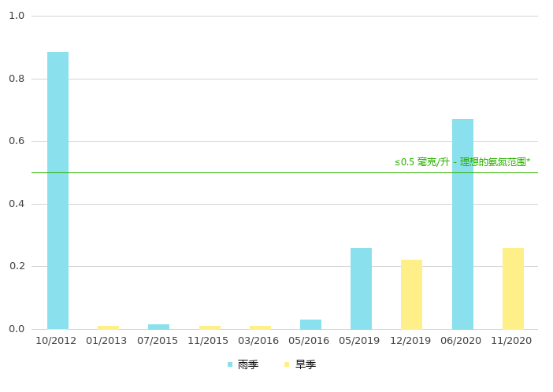Click the 05/2019 x-axis label
This screenshot has width=553, height=392.
(x=359, y=341)
